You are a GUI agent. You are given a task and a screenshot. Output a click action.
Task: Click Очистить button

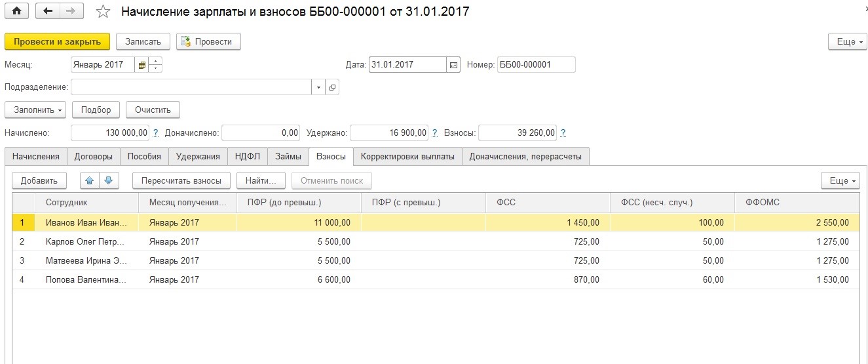pyautogui.click(x=153, y=110)
